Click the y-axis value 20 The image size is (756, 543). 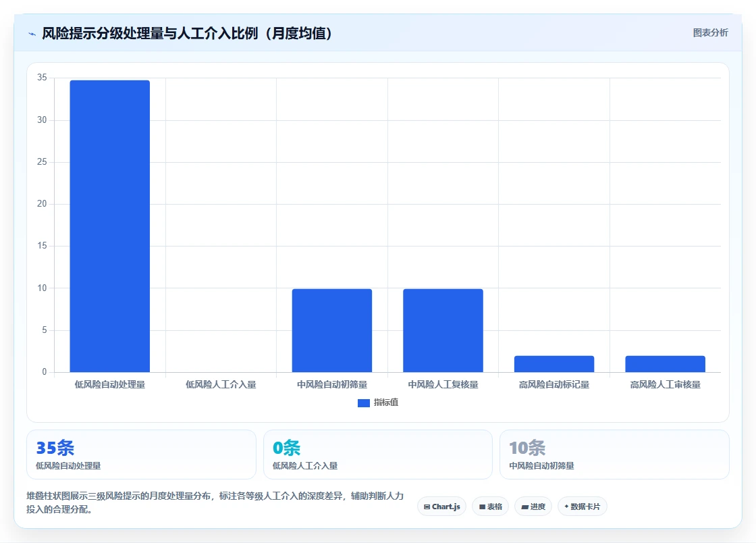coord(42,204)
